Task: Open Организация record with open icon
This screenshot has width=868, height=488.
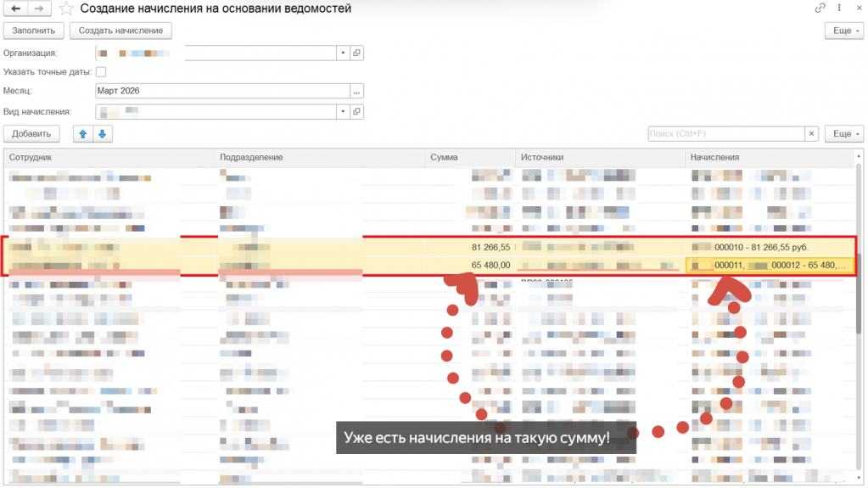Action: (x=356, y=53)
